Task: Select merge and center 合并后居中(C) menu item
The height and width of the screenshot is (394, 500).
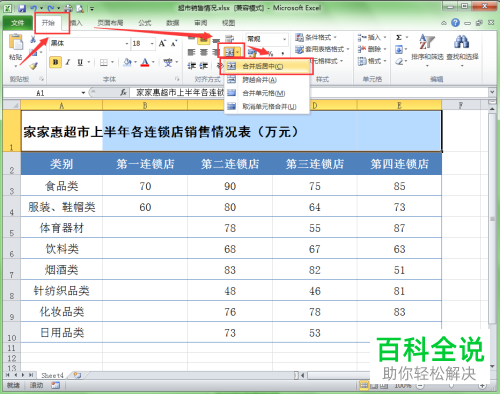Action: 267,66
